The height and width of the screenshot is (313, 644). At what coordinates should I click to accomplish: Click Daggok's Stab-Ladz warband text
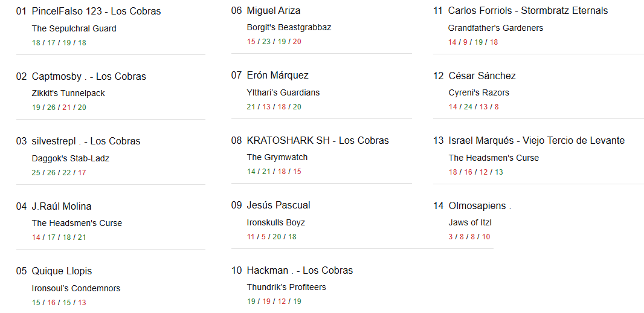pos(70,159)
